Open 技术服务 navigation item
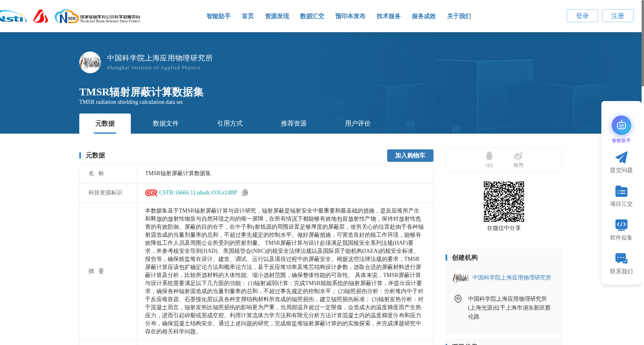The width and height of the screenshot is (644, 345). (388, 16)
